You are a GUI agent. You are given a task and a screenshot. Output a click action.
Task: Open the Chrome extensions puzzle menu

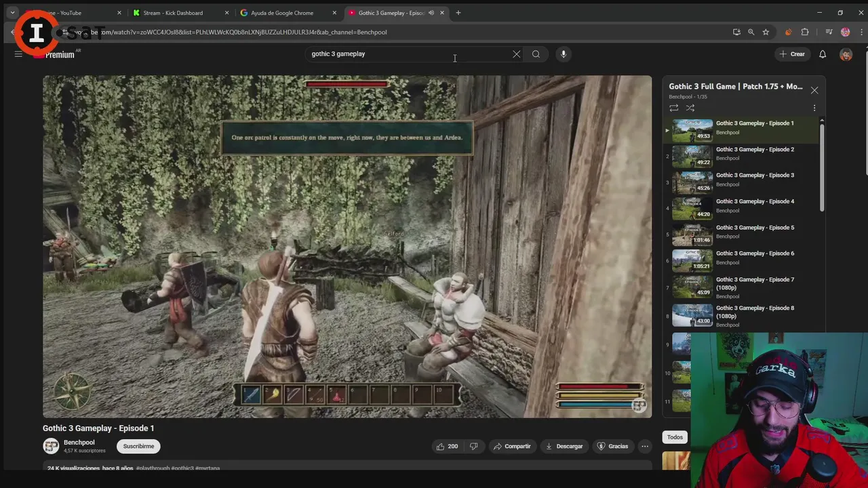[805, 32]
